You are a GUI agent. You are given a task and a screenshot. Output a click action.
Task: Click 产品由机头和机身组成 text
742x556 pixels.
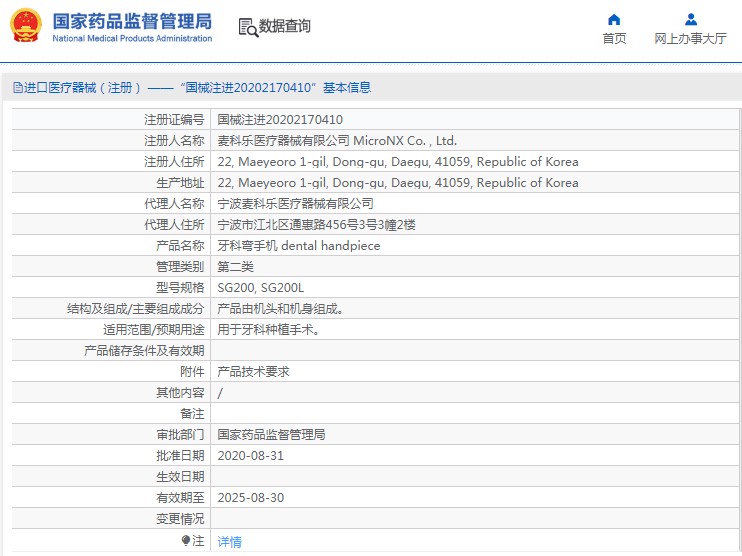(280, 309)
